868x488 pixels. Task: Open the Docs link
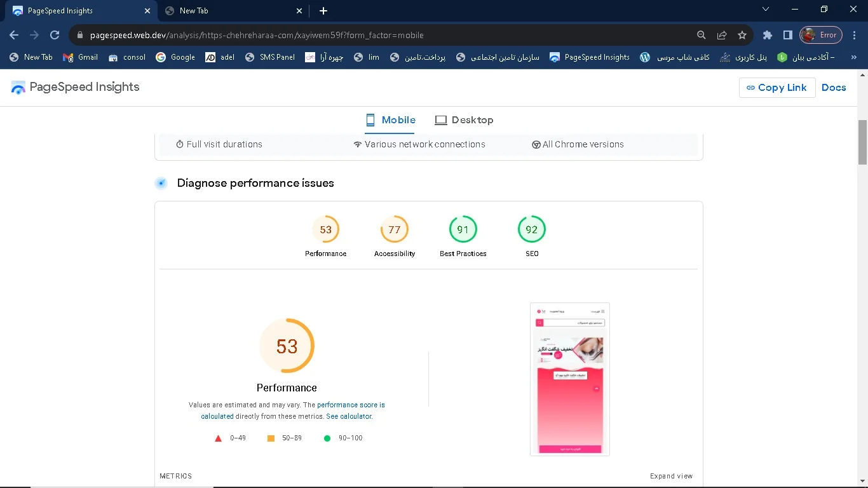(834, 88)
